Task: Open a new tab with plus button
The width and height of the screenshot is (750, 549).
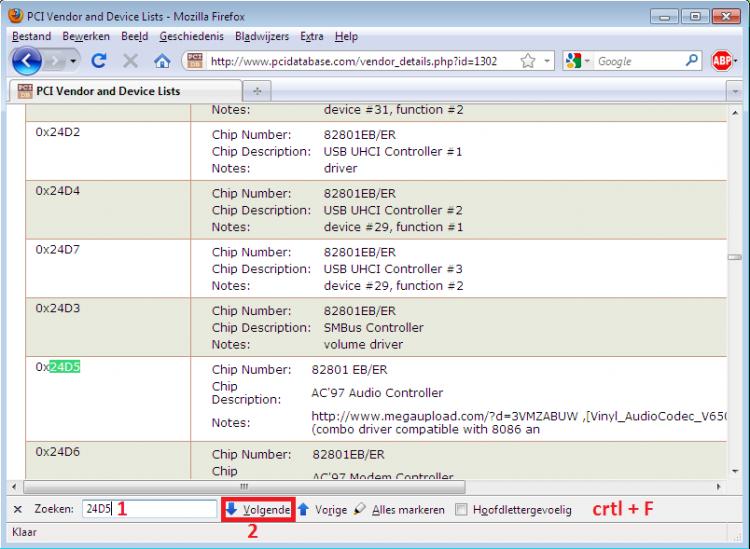Action: coord(257,91)
